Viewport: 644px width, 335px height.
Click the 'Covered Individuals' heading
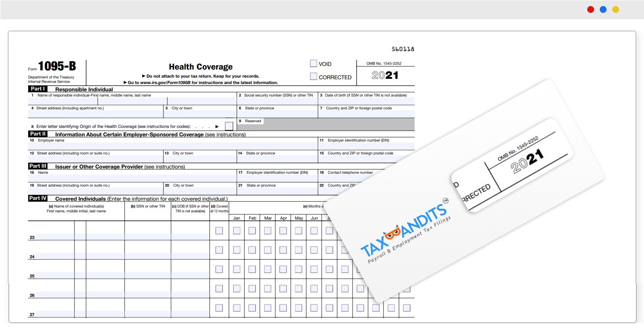point(80,199)
